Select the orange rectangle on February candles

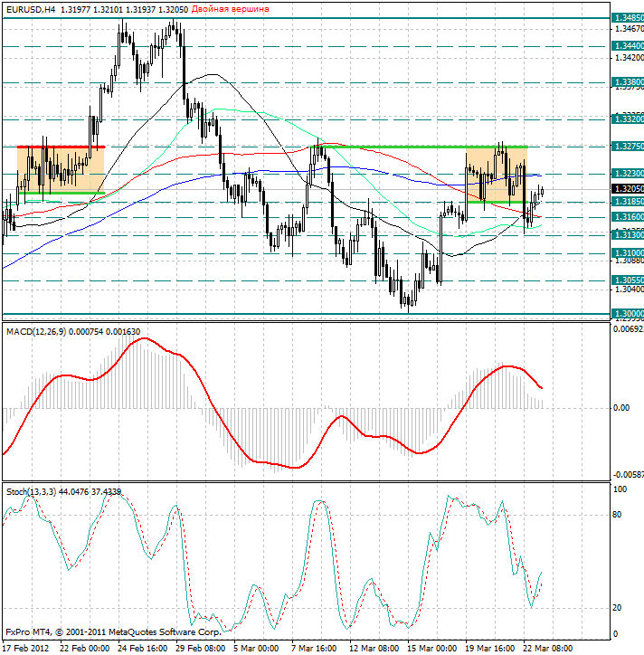60,170
